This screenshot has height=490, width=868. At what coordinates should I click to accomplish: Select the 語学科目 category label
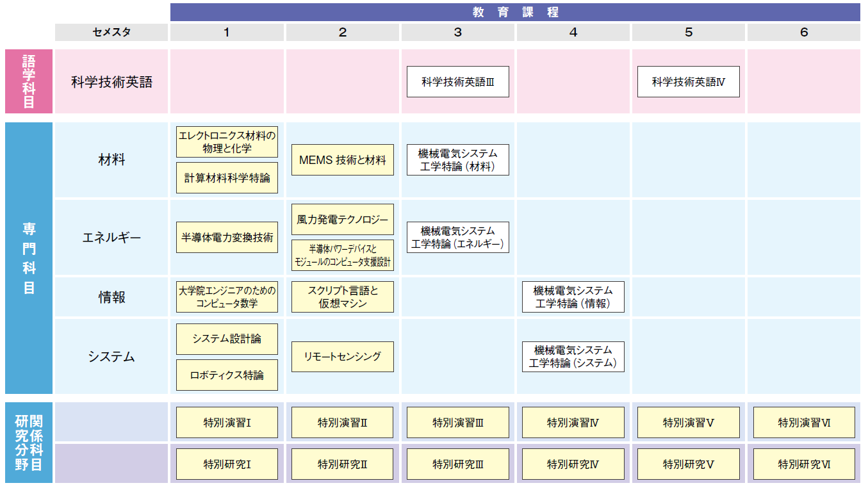click(29, 81)
